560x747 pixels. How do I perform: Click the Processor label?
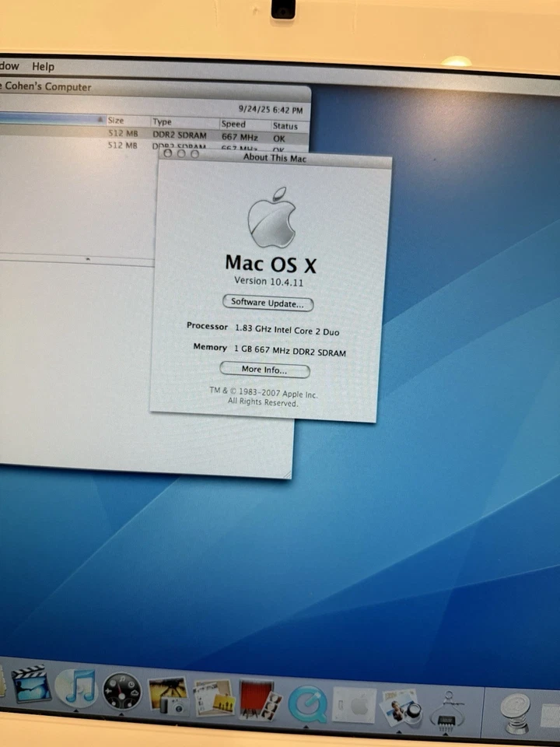pos(207,326)
